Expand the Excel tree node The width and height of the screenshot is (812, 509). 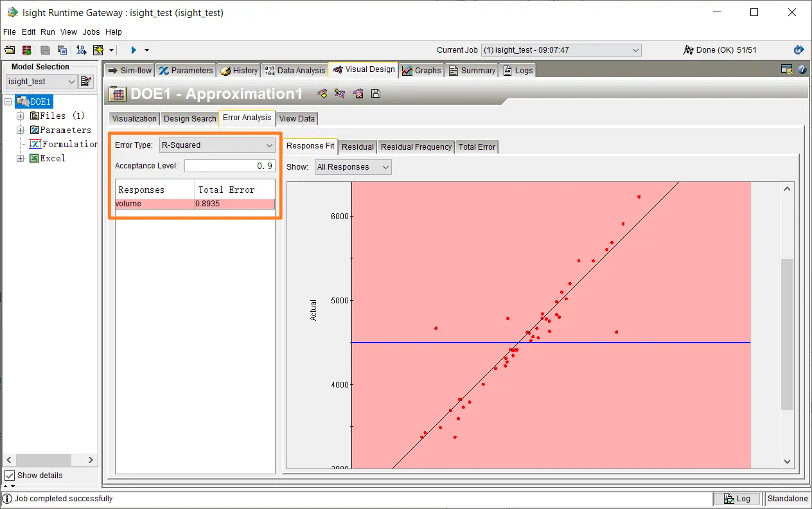tap(21, 158)
